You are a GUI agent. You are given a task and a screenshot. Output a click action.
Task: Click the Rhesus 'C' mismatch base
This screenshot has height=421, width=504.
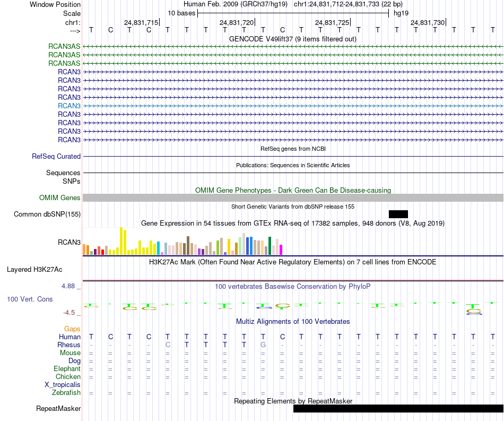pos(168,345)
